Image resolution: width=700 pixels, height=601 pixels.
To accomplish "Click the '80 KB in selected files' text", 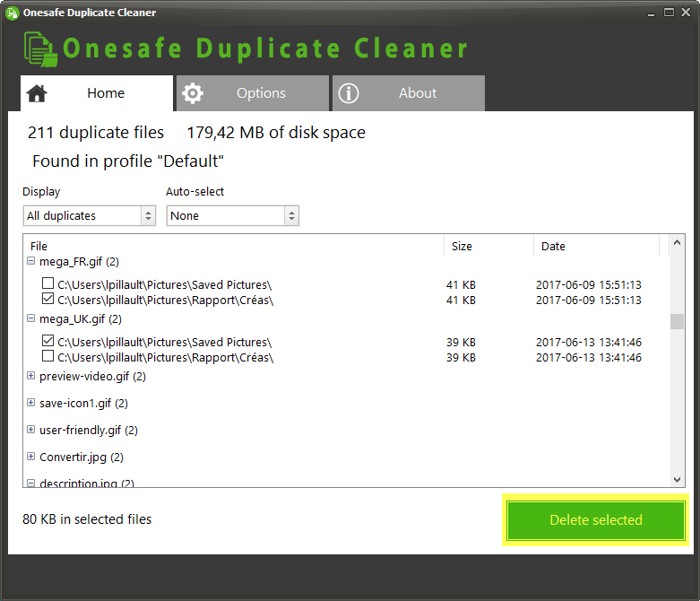I will [87, 519].
